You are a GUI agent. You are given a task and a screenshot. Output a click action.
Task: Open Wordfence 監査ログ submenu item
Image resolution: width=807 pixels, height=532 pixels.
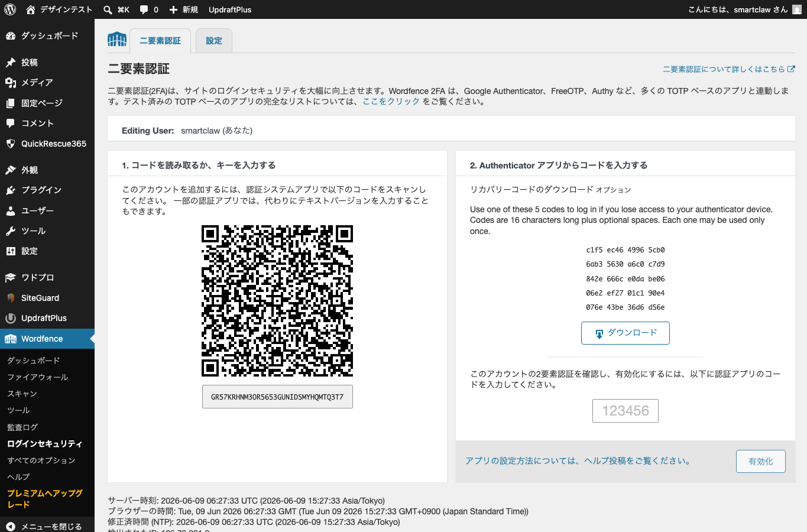(x=22, y=427)
